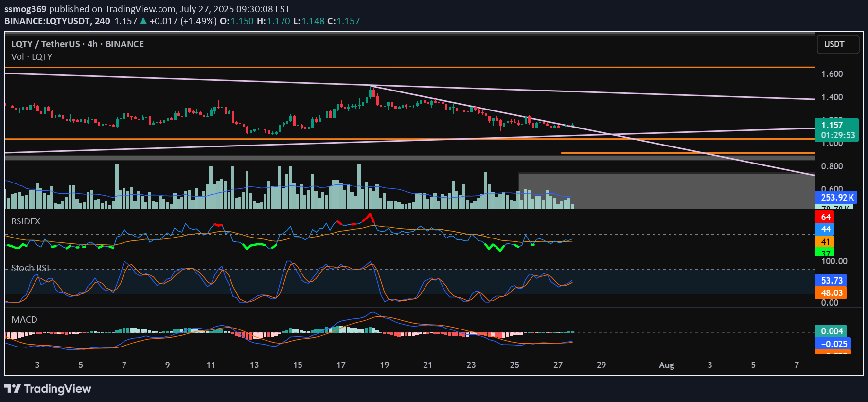Click the 0.800 price axis label
This screenshot has height=402, width=868.
[832, 166]
